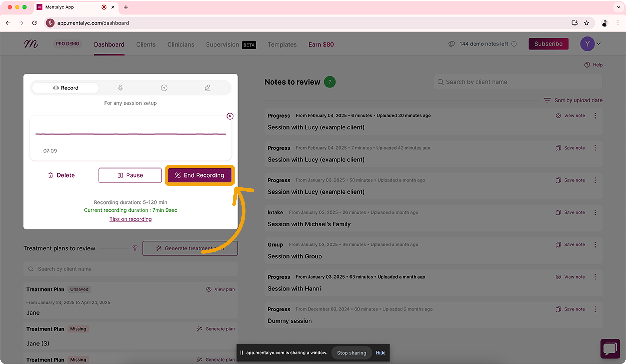Select the microphone dictation mode icon
Screen dimensions: 626x364
[121, 88]
